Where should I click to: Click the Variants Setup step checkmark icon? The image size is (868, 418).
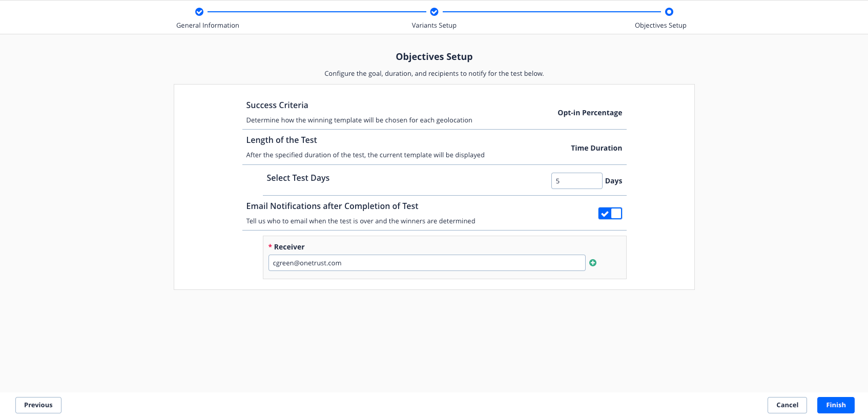(434, 12)
